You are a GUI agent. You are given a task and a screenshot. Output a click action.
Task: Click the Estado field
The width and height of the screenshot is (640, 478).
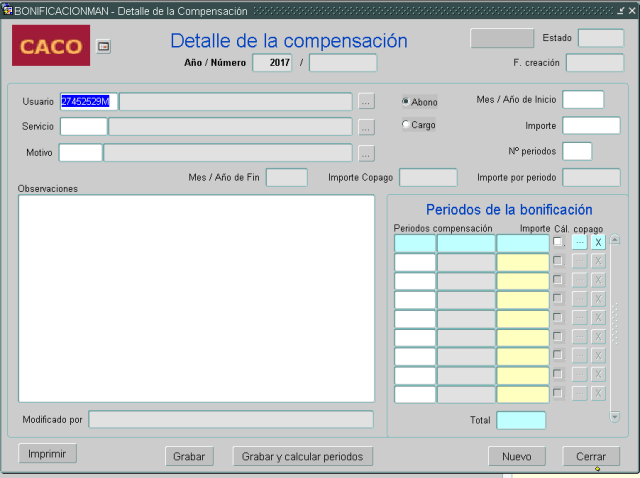(601, 38)
